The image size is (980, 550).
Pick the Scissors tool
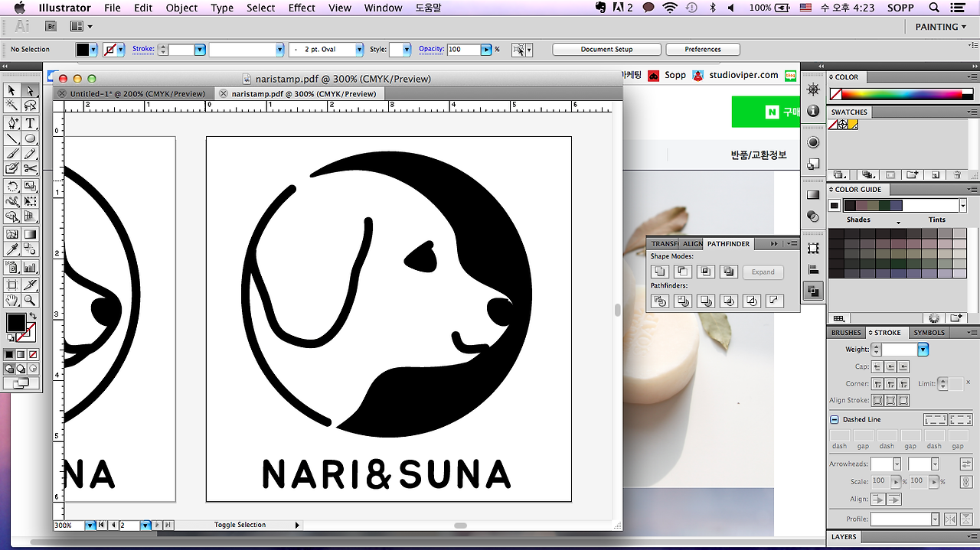pos(30,168)
